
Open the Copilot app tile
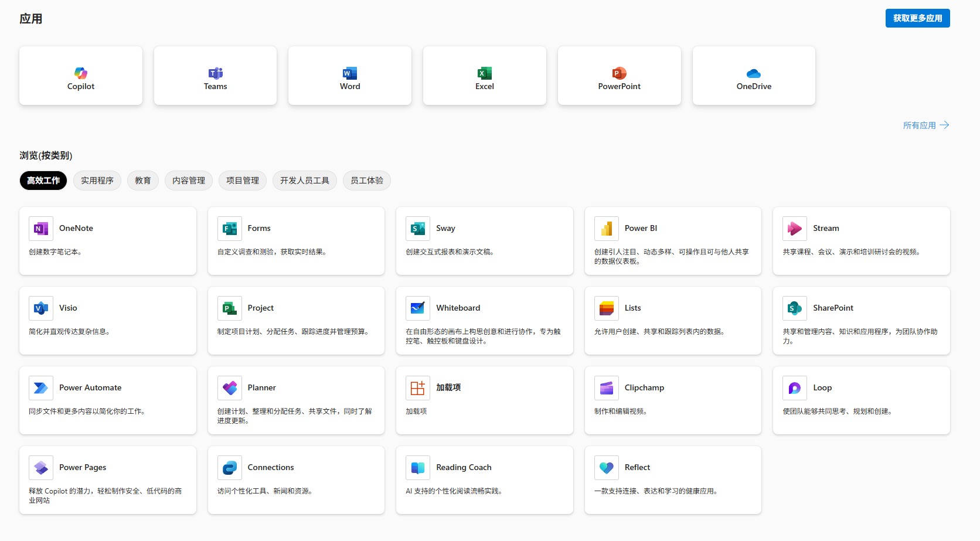point(81,76)
